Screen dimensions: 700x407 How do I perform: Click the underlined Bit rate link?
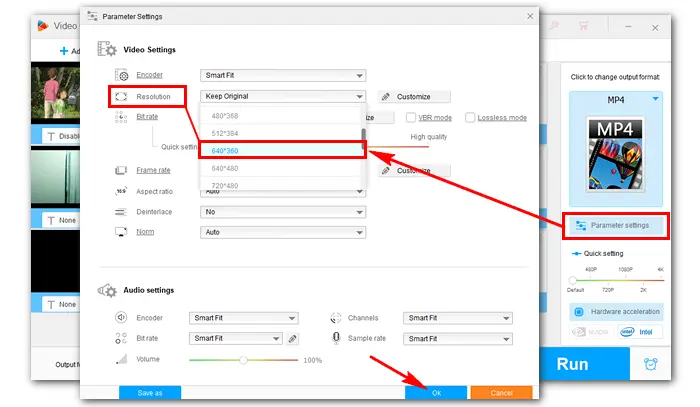pos(147,116)
